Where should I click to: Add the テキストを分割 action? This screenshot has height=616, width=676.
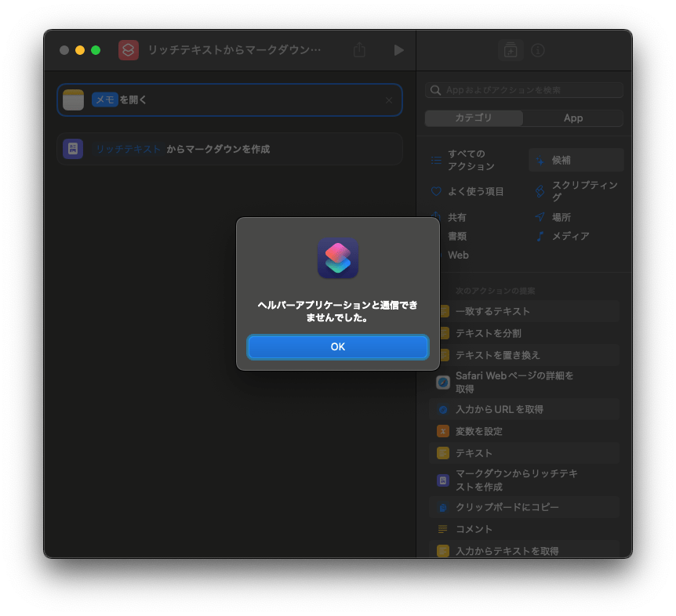coord(524,333)
